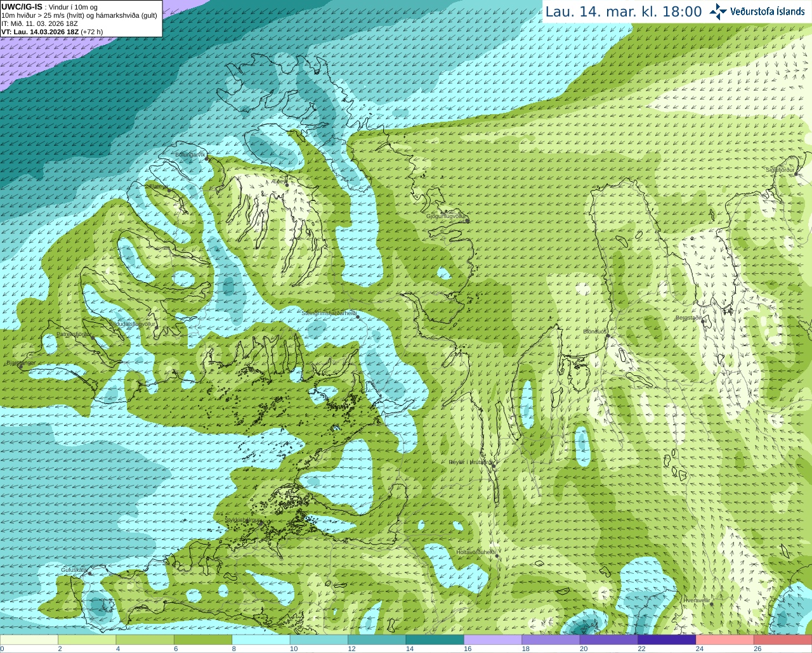
Task: Click the Gufuskálar place label
Action: coord(74,570)
